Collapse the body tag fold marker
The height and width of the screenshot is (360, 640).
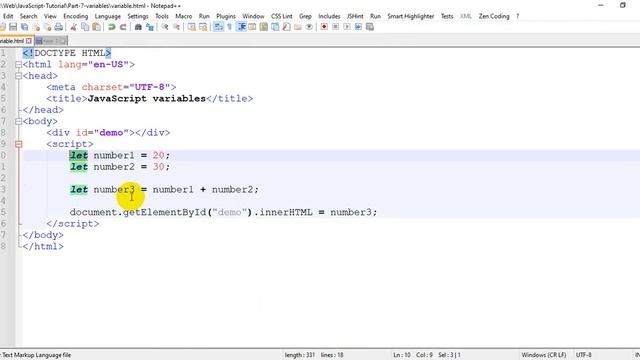(x=18, y=121)
